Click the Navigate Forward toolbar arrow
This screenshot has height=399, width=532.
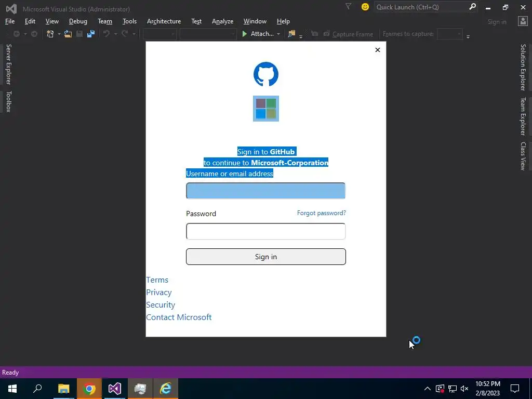[34, 34]
